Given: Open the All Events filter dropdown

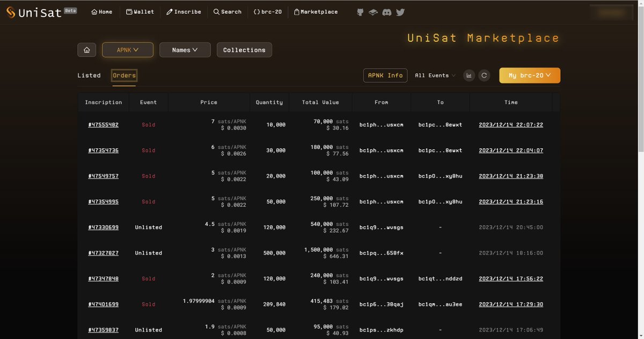Looking at the screenshot, I should (435, 76).
